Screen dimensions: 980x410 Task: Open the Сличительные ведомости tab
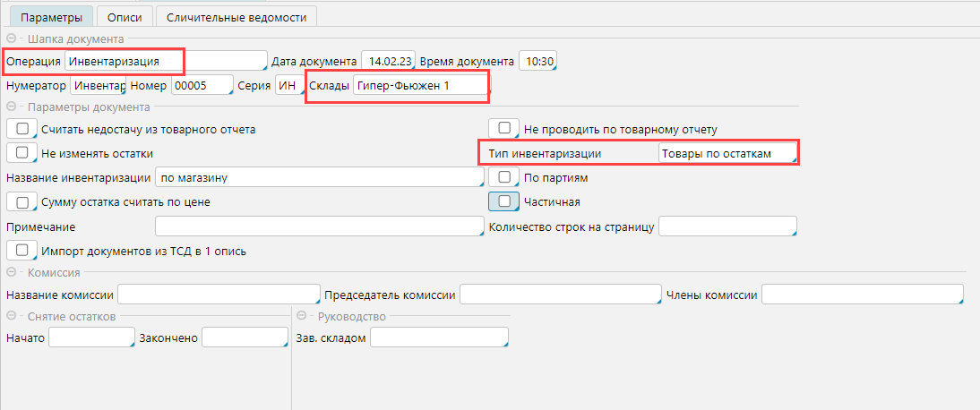click(236, 17)
